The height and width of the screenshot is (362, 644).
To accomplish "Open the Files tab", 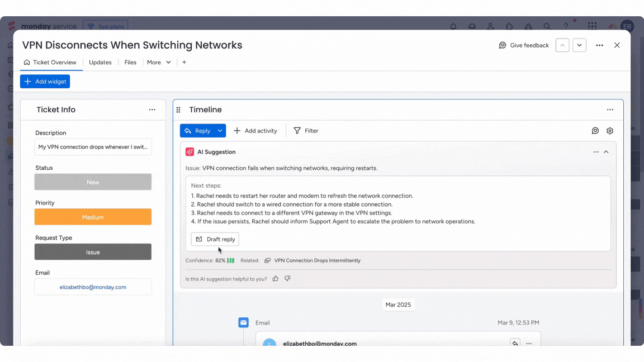I will tap(130, 62).
